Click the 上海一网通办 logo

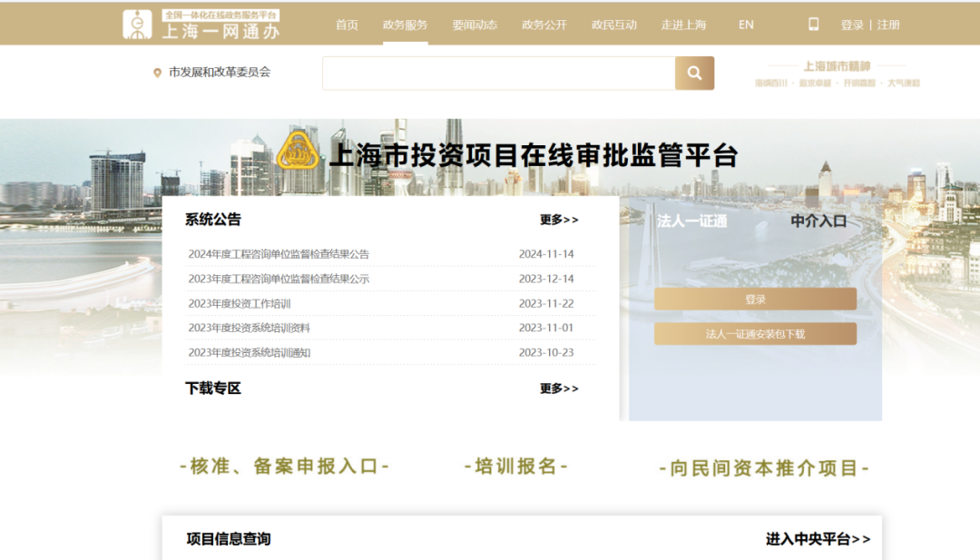coord(201,25)
